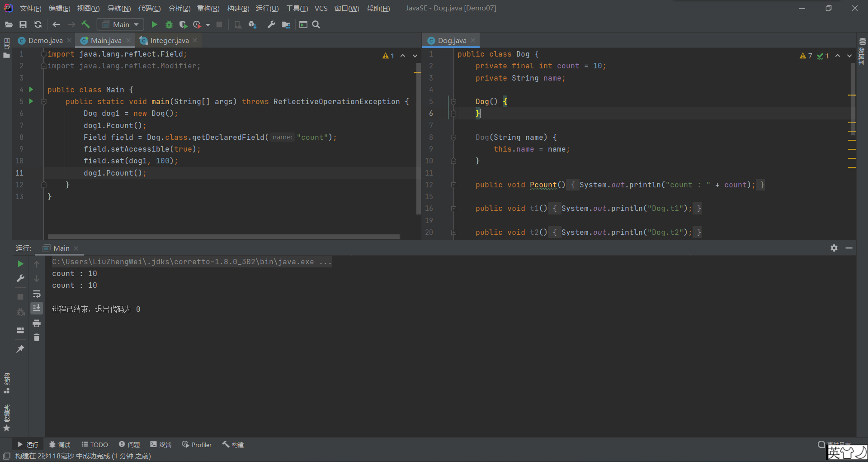
Task: Open the 构建 tool window
Action: pos(233,445)
